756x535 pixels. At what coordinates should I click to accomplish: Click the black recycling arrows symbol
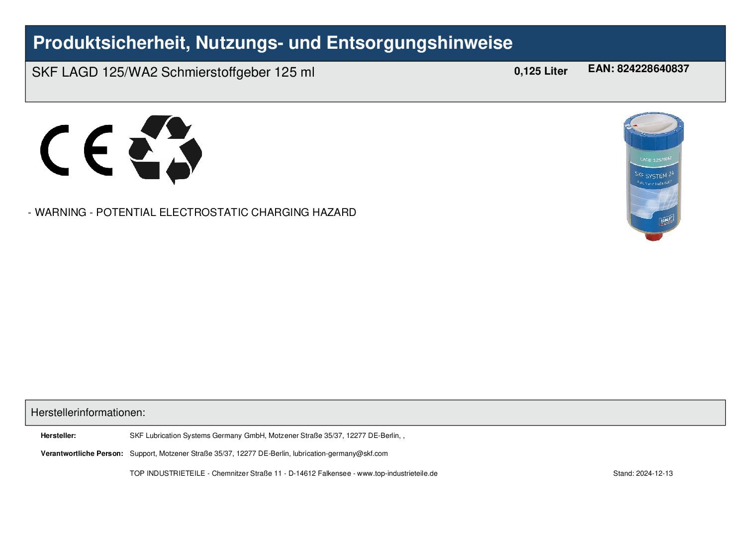(x=165, y=149)
